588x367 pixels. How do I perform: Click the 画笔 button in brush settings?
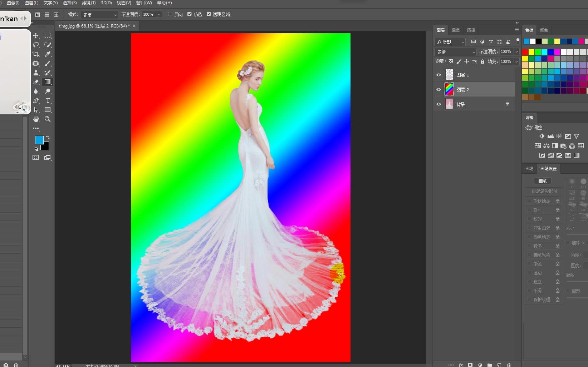pyautogui.click(x=543, y=181)
